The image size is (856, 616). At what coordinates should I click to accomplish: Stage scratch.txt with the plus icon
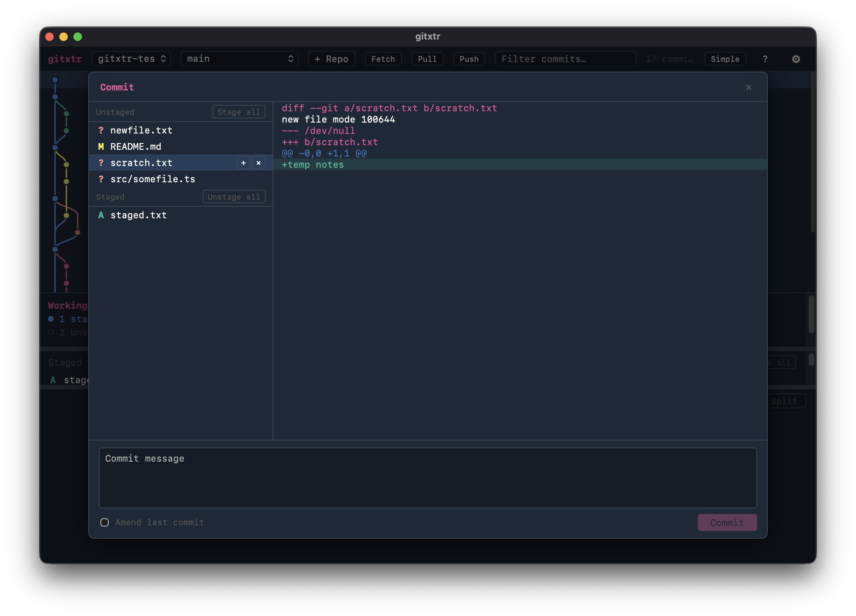point(243,163)
